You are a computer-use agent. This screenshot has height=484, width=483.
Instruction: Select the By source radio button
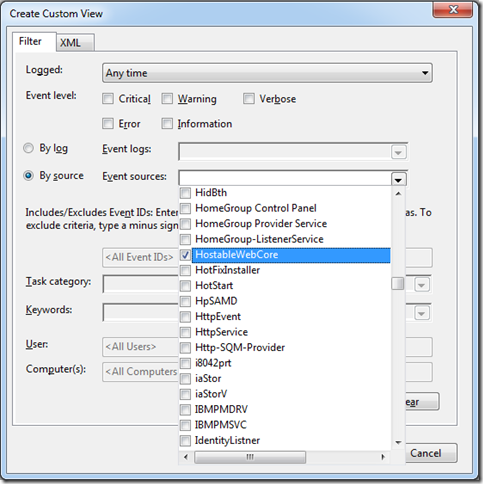(28, 175)
